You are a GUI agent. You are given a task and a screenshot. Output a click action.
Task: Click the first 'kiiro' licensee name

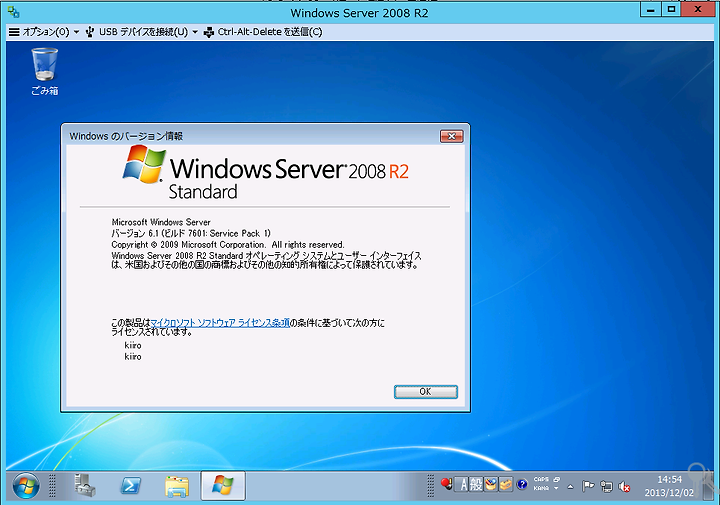pyautogui.click(x=133, y=345)
